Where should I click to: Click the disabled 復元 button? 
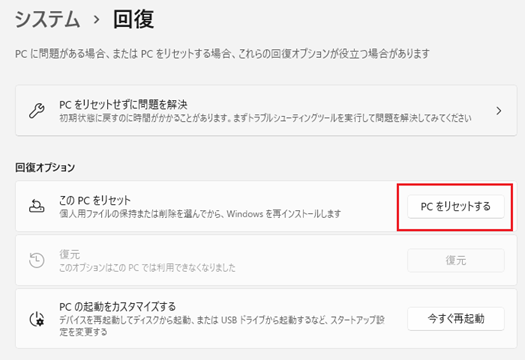click(456, 260)
